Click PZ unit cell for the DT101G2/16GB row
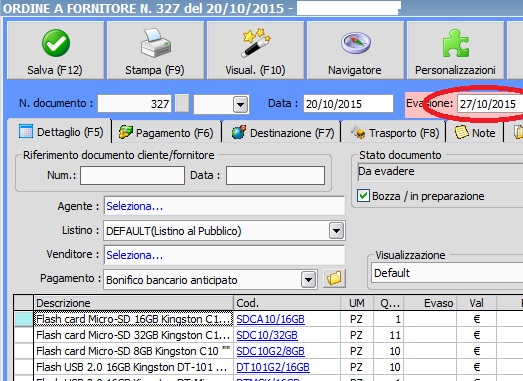The height and width of the screenshot is (381, 523). [x=357, y=367]
